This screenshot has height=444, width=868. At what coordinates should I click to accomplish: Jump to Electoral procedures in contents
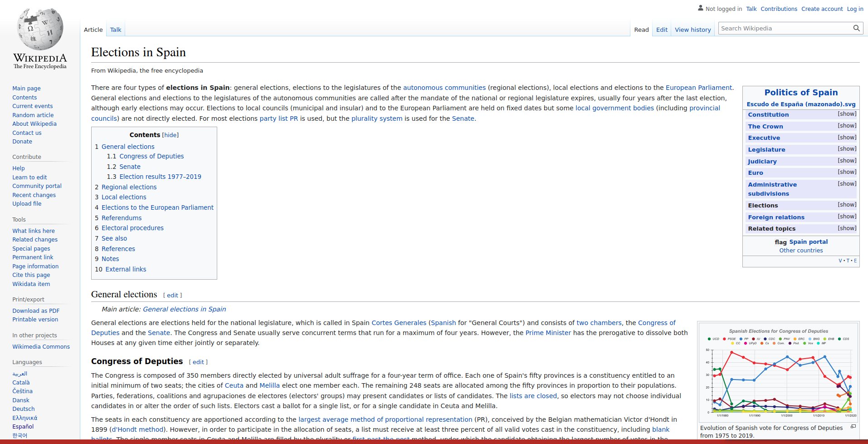tap(132, 228)
